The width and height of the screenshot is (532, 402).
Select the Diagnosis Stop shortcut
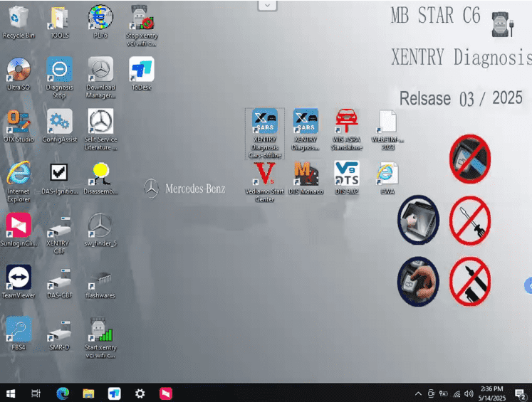(x=59, y=78)
